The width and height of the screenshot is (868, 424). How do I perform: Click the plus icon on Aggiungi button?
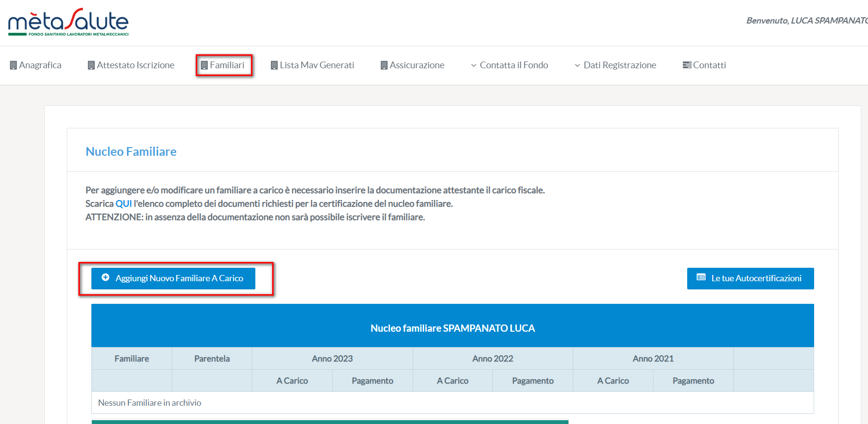click(105, 277)
